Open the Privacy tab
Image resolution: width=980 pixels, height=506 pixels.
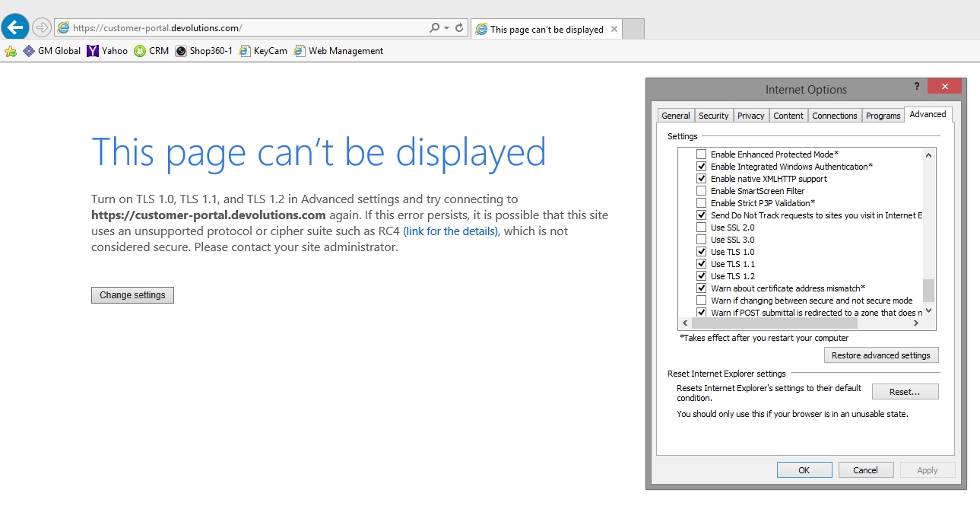[751, 116]
